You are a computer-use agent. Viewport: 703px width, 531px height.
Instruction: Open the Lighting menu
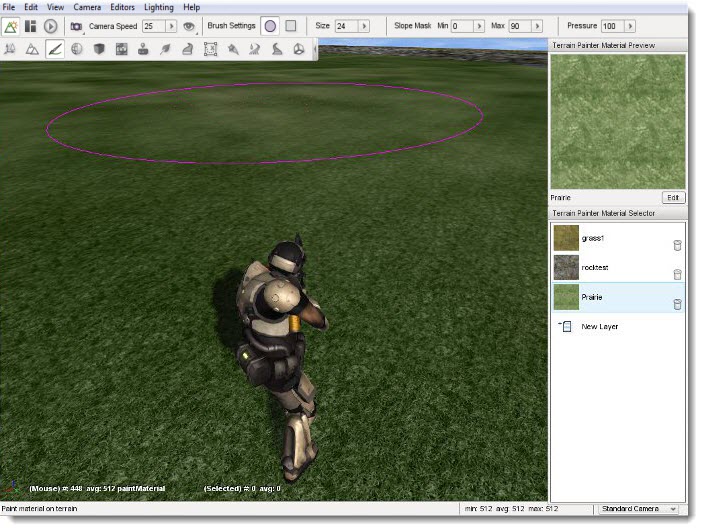pyautogui.click(x=158, y=7)
